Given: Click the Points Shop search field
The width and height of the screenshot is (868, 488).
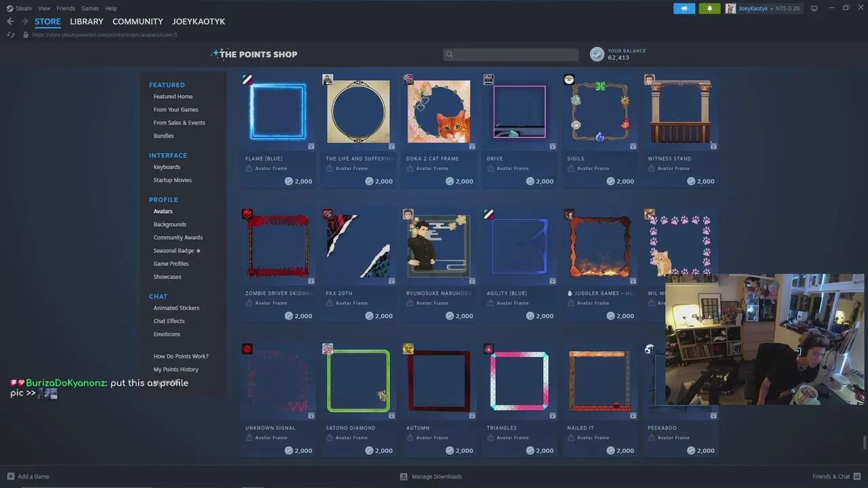Looking at the screenshot, I should point(511,54).
